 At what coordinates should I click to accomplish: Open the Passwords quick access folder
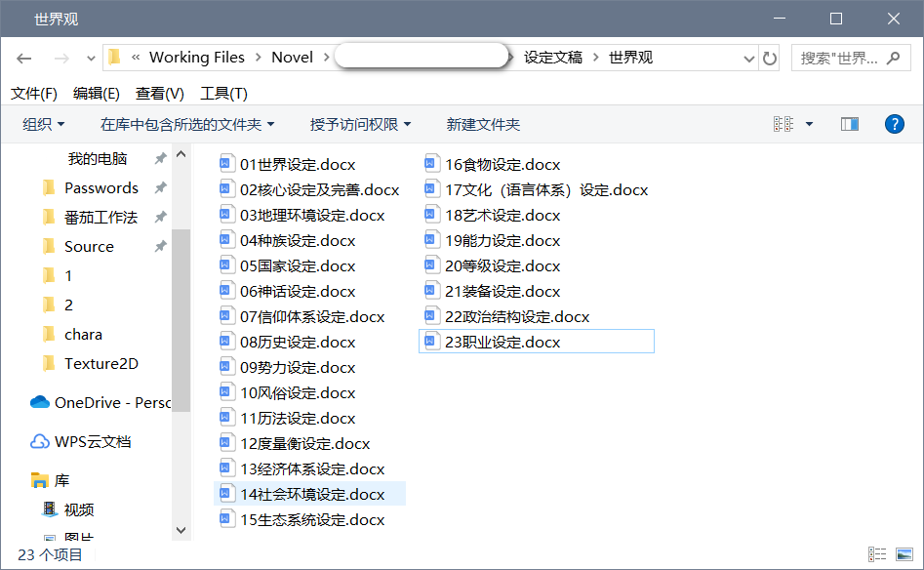101,188
